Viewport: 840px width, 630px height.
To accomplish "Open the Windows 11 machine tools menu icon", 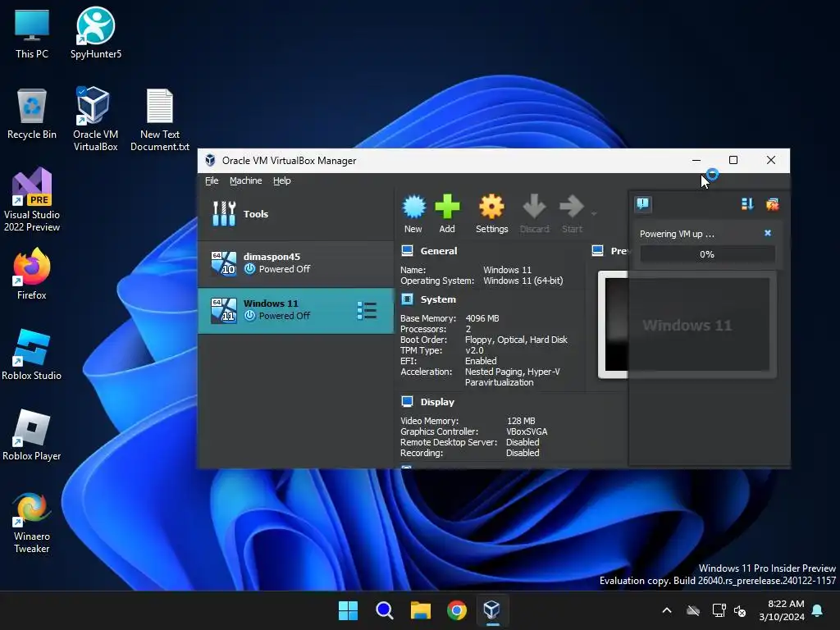I will [x=367, y=311].
